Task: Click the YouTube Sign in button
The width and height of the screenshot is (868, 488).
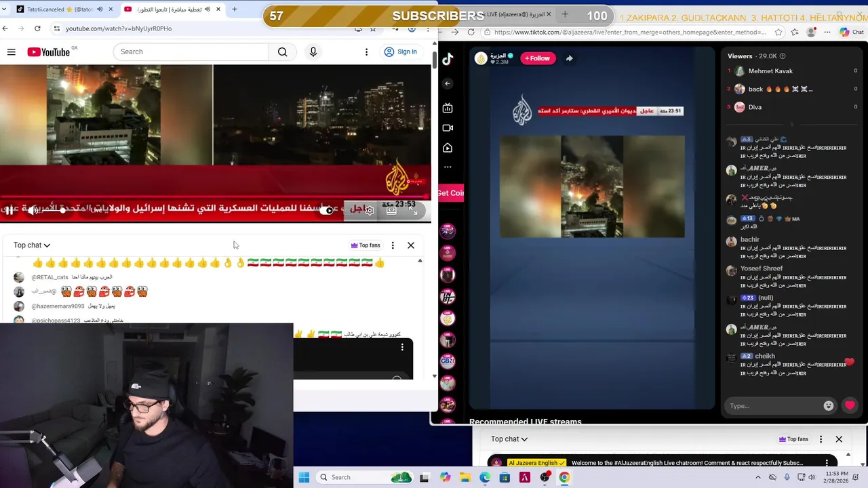Action: point(400,52)
